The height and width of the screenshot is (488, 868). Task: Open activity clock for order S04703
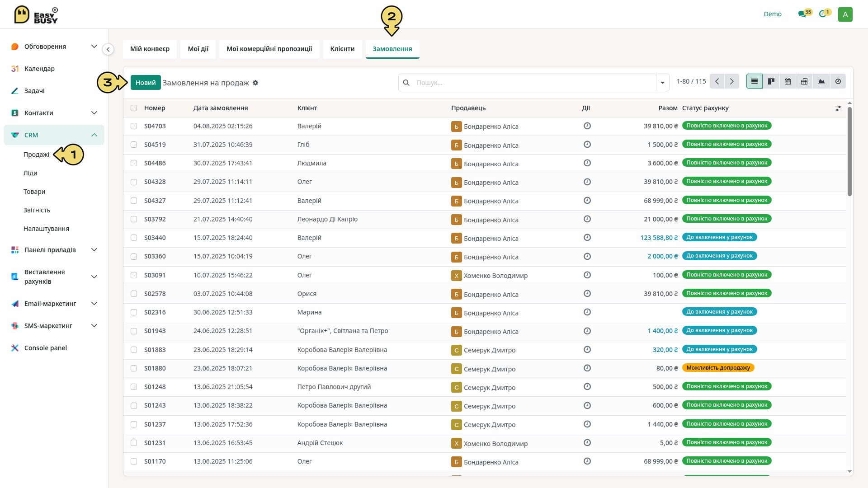587,126
